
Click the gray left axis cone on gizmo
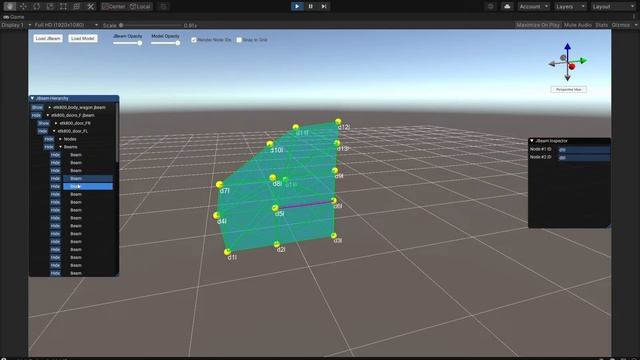pos(552,64)
